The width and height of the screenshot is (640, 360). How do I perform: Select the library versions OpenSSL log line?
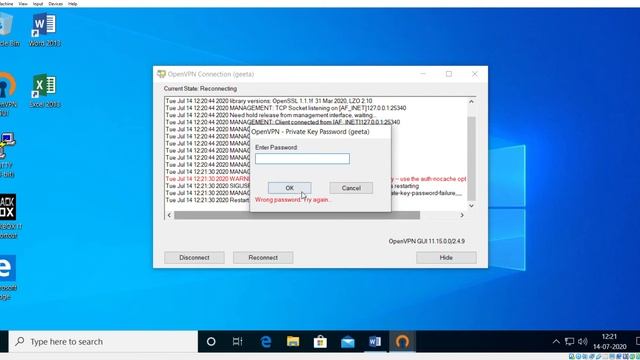(x=269, y=101)
